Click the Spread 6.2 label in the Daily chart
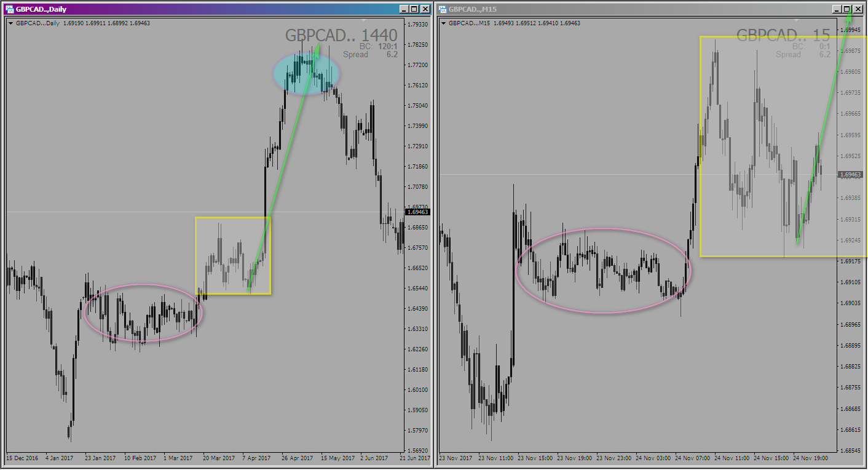The width and height of the screenshot is (868, 470). pos(370,54)
